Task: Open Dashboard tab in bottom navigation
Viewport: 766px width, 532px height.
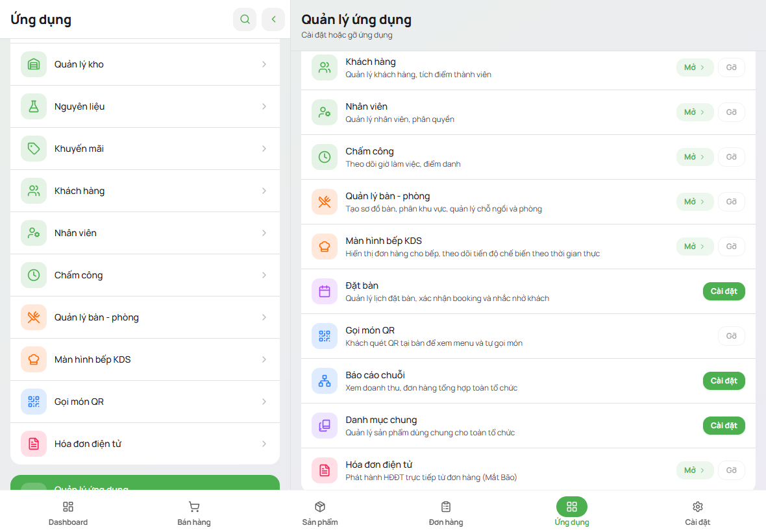Action: (68, 513)
